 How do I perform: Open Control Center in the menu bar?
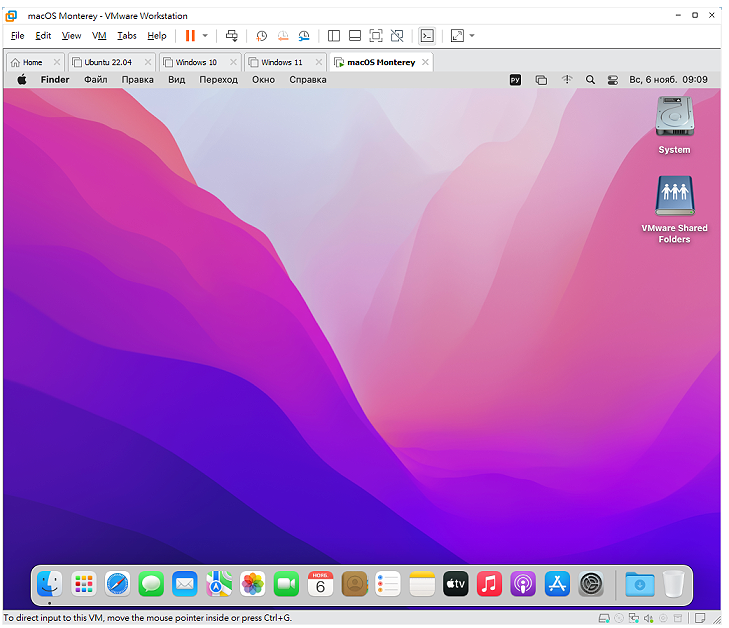[613, 80]
